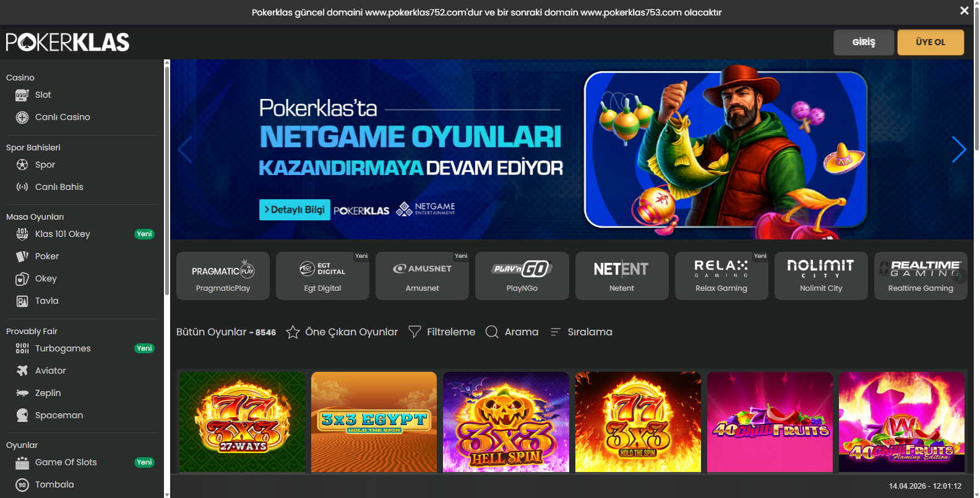980x498 pixels.
Task: Open the 3x3 Hell Spin game thumbnail
Action: (506, 422)
